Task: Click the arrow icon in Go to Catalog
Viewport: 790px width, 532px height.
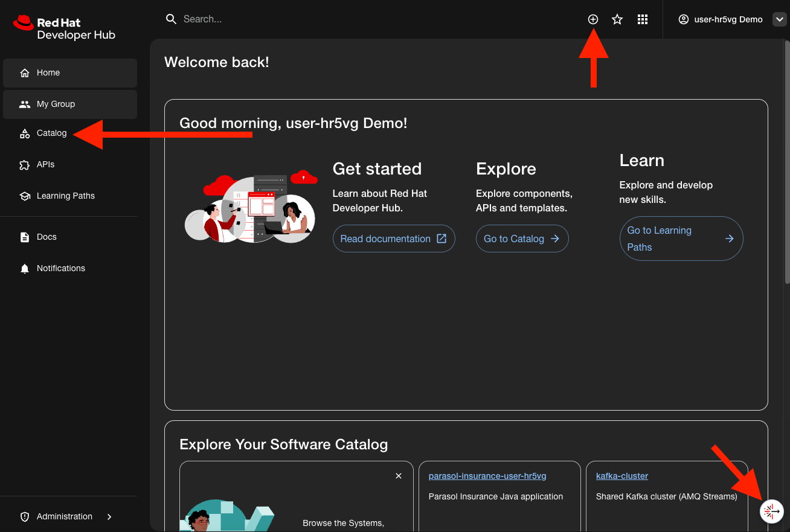Action: tap(555, 239)
